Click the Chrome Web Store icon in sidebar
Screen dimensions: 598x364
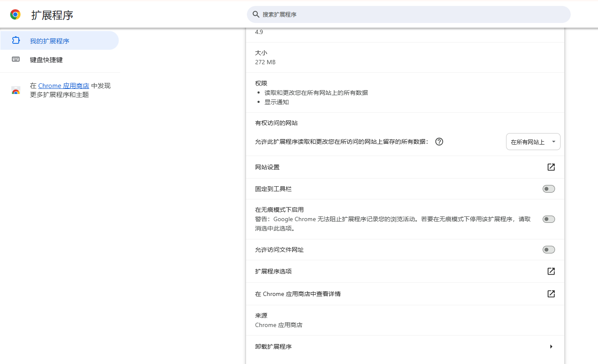[x=16, y=90]
